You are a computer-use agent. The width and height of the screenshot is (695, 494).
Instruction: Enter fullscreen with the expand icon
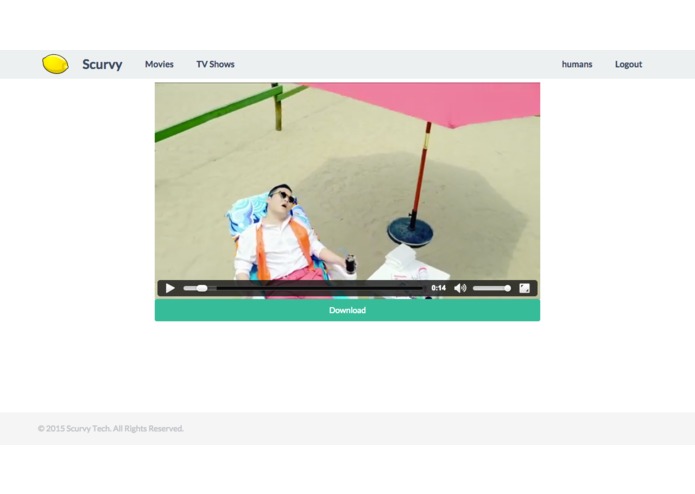point(524,288)
